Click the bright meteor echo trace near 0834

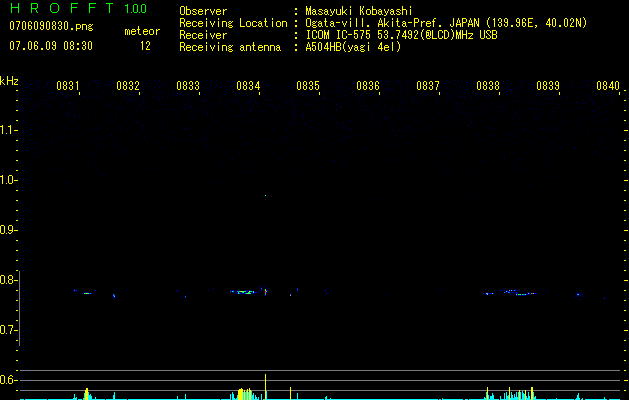pos(243,292)
